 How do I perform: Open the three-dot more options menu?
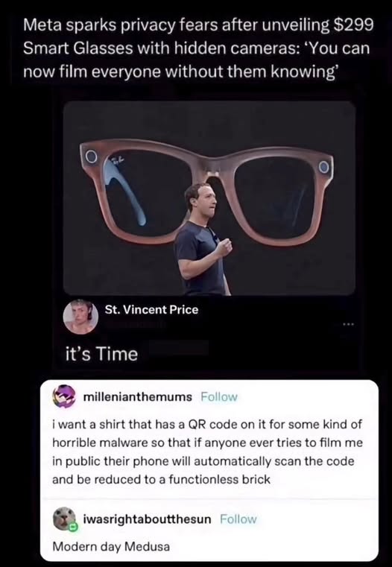348,324
